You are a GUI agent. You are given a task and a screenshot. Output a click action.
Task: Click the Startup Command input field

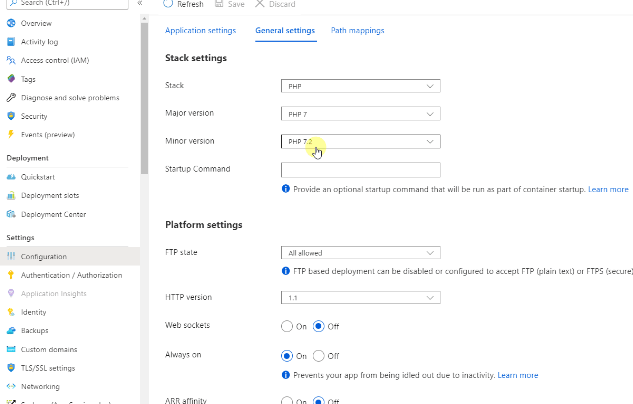[361, 170]
